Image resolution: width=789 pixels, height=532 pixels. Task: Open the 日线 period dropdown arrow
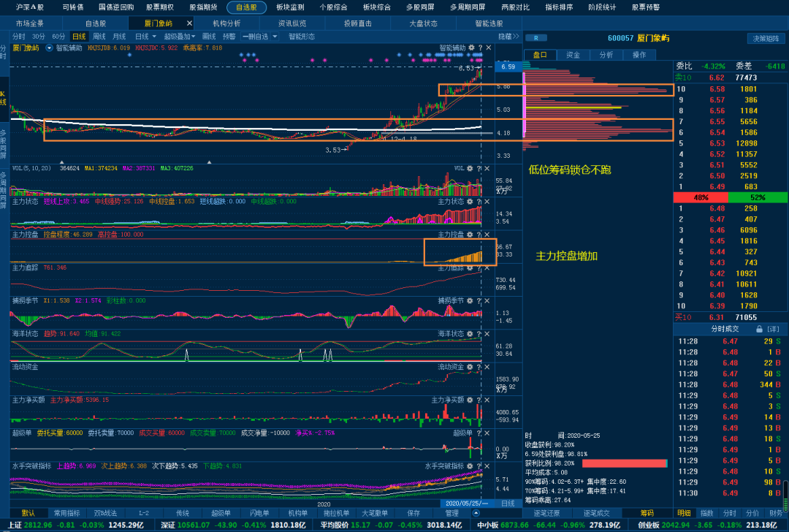(154, 37)
